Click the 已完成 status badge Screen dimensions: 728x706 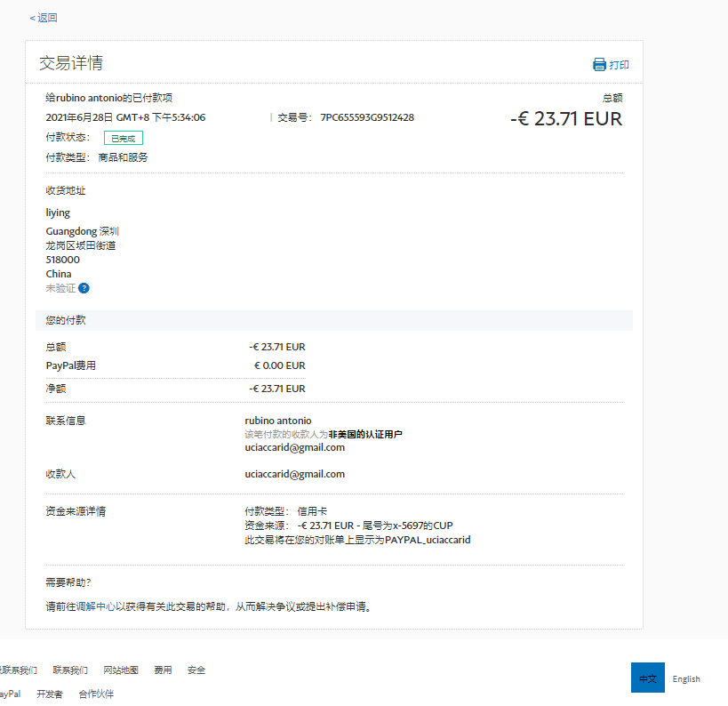pos(123,138)
